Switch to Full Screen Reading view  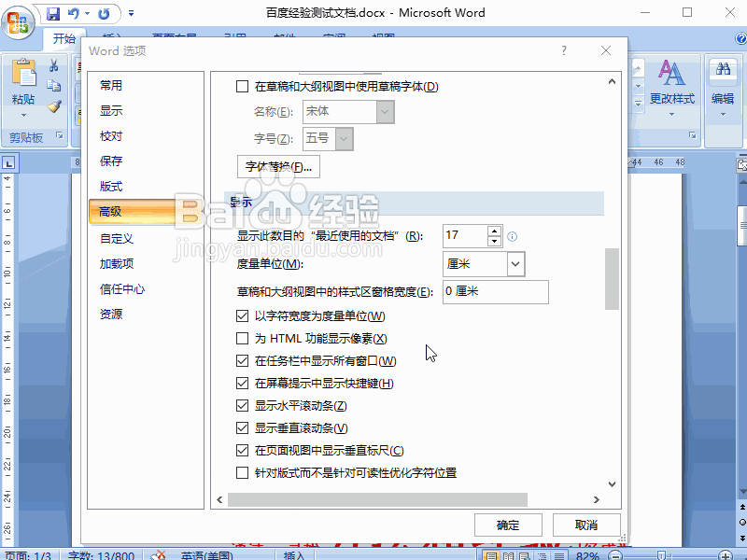click(x=508, y=555)
